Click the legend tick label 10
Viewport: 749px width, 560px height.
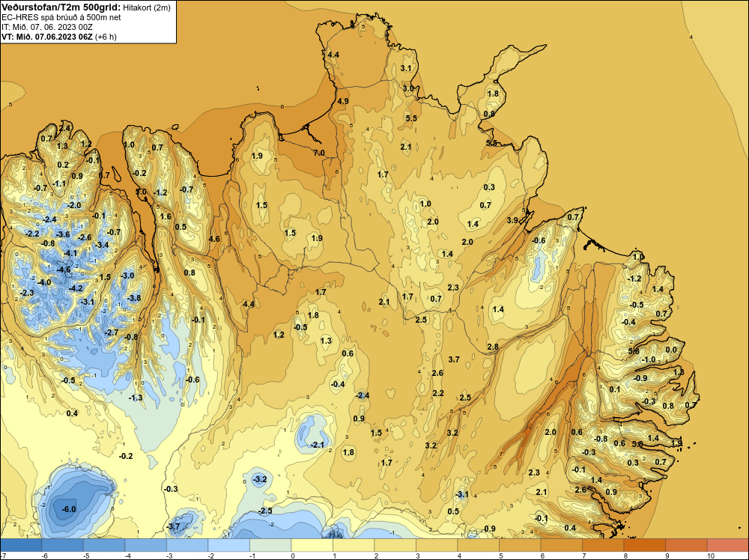point(710,556)
